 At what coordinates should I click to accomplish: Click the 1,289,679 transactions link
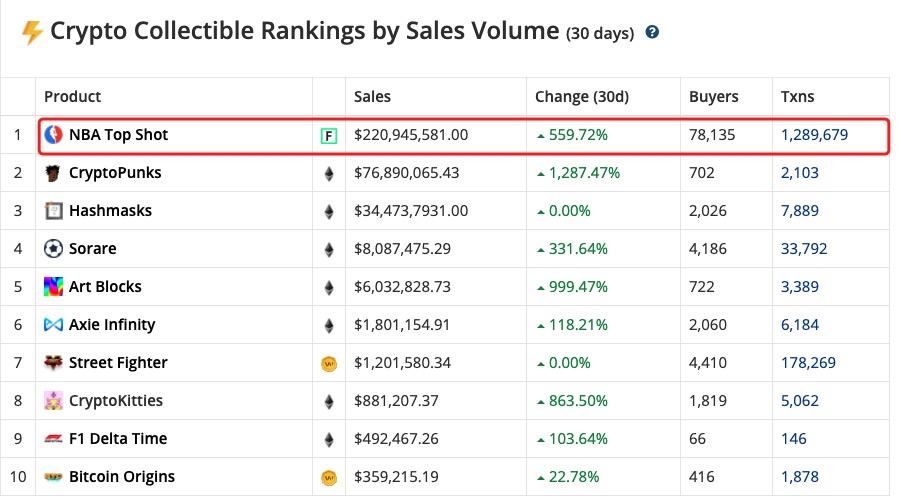[814, 135]
